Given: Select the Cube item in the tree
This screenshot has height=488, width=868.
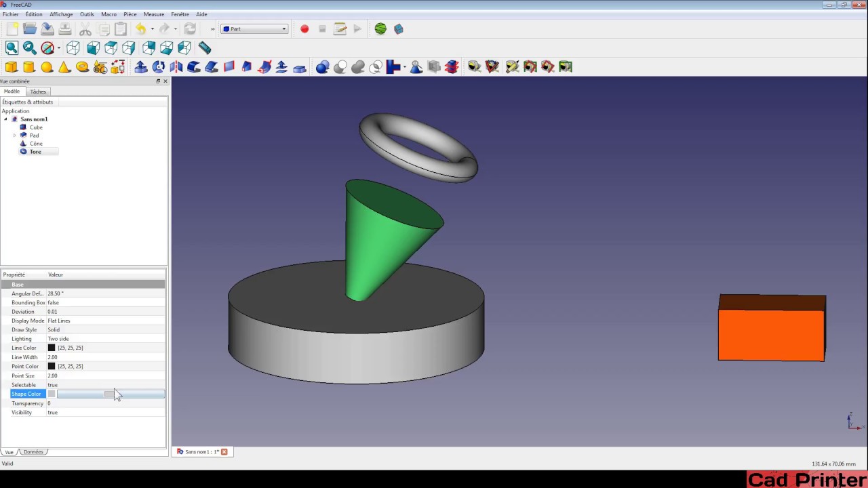Looking at the screenshot, I should pyautogui.click(x=36, y=127).
